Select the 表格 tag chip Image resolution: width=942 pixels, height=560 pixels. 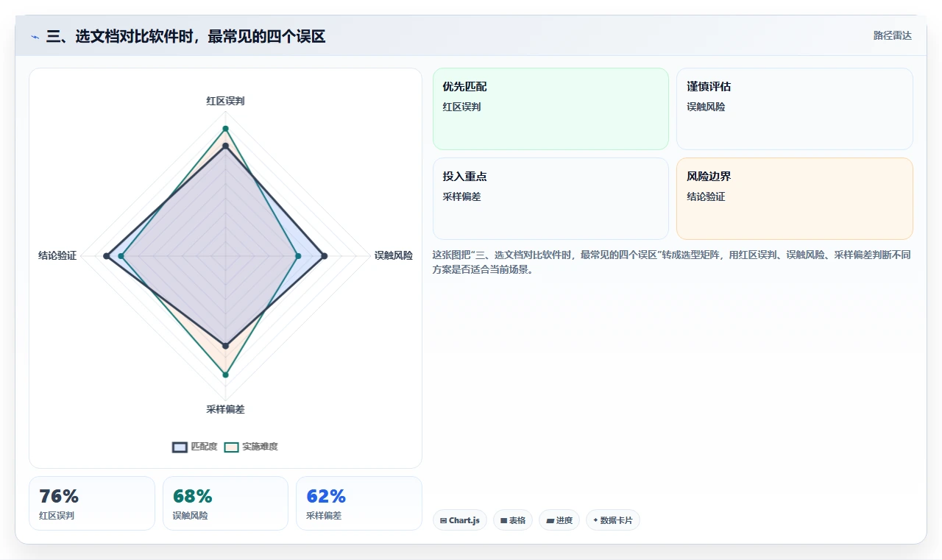tap(513, 520)
